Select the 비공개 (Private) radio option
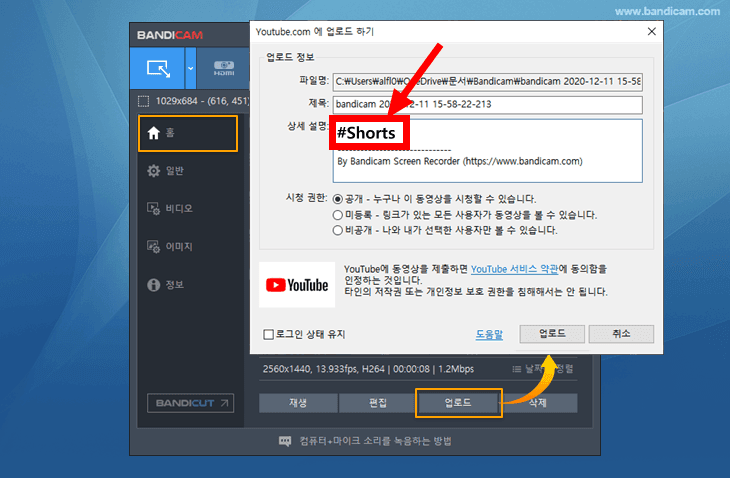730x478 pixels. (x=338, y=230)
